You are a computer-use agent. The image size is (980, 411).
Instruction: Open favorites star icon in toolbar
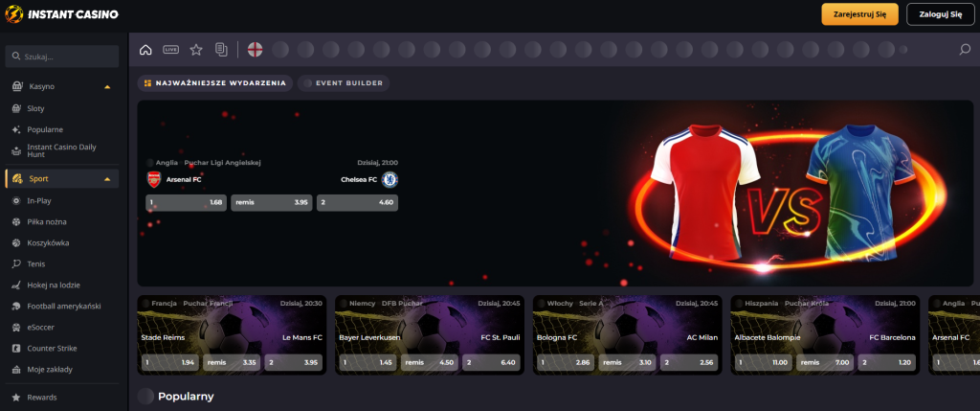pyautogui.click(x=196, y=50)
